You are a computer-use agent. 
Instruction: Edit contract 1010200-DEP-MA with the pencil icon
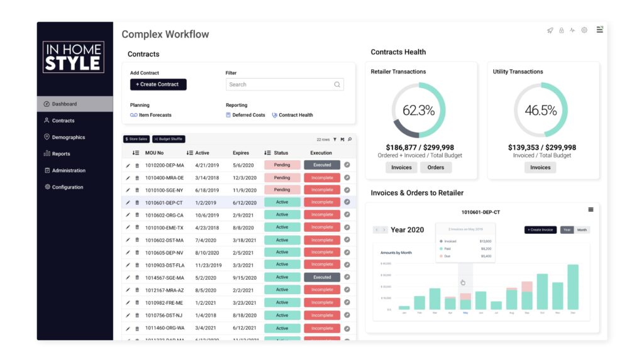[x=128, y=165]
